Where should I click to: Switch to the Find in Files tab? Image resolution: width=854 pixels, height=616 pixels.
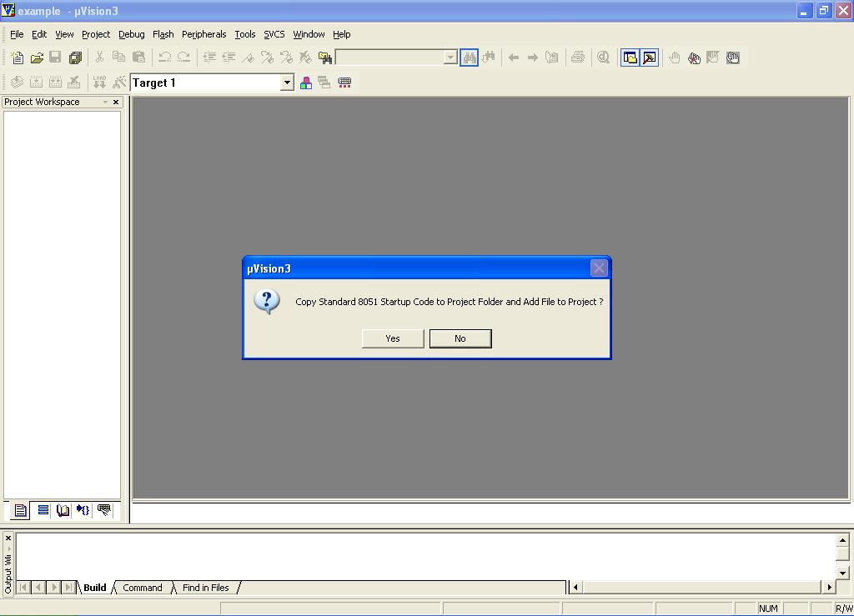(206, 588)
